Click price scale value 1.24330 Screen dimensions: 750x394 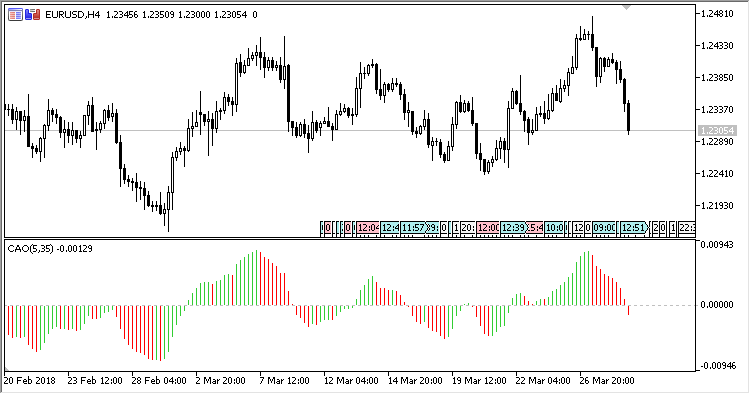pos(717,46)
